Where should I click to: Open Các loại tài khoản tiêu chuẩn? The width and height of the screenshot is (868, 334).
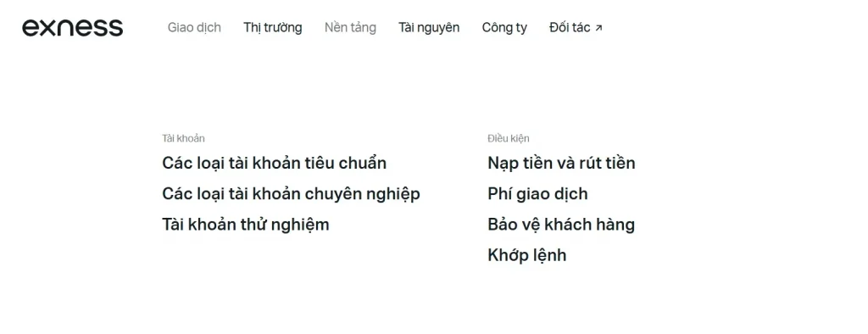tap(274, 163)
